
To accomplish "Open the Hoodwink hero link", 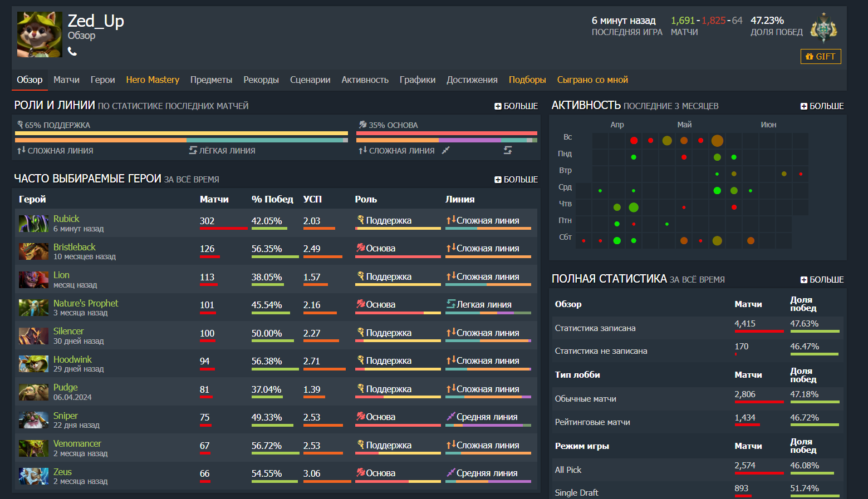I will click(72, 359).
